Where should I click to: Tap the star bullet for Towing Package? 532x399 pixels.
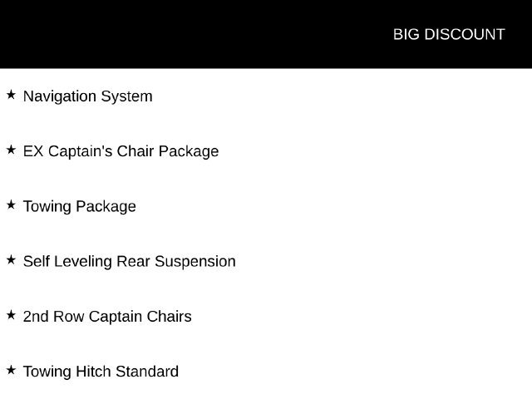[11, 205]
